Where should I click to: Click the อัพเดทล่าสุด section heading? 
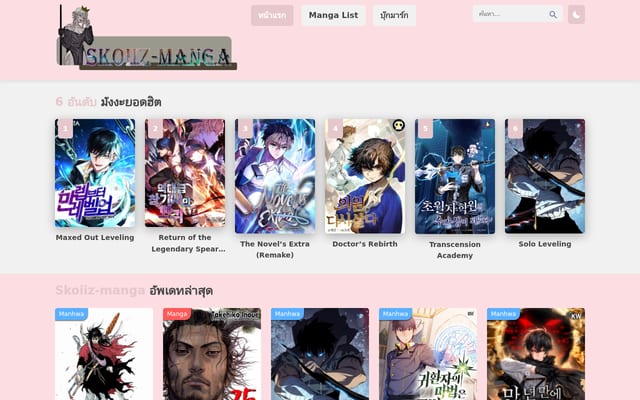(x=181, y=291)
